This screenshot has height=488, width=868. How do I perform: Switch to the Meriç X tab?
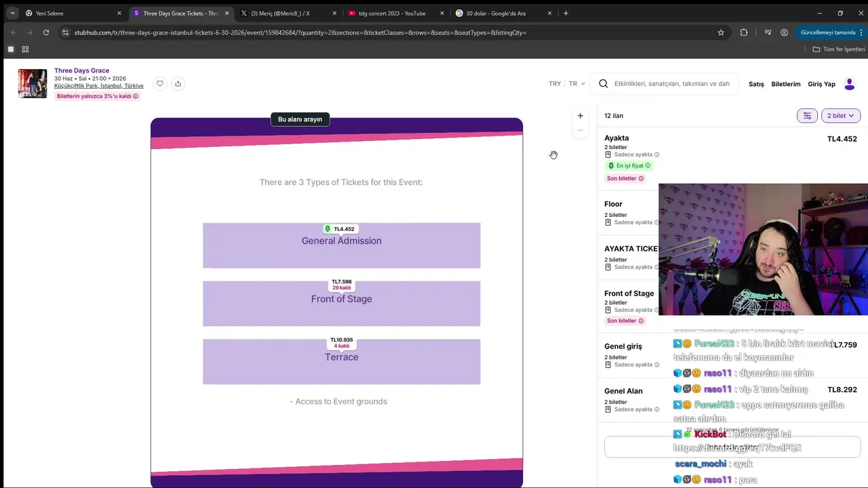coord(288,13)
